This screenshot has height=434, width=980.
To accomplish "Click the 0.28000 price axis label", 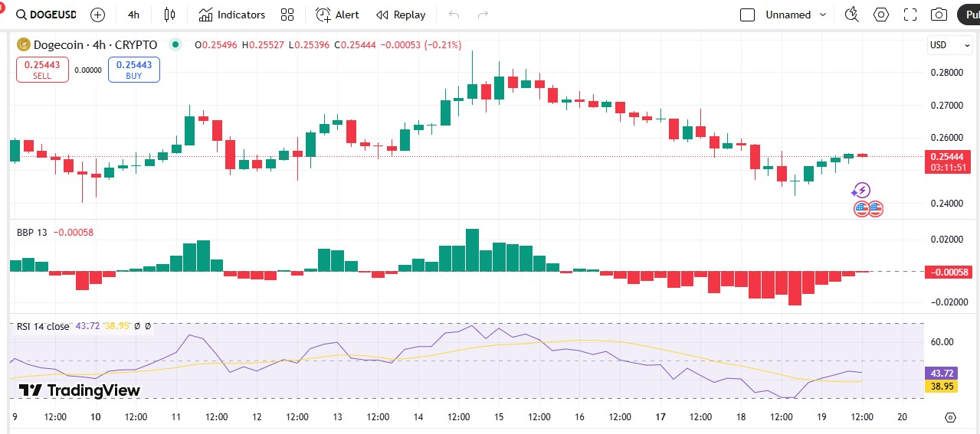I will click(x=948, y=73).
